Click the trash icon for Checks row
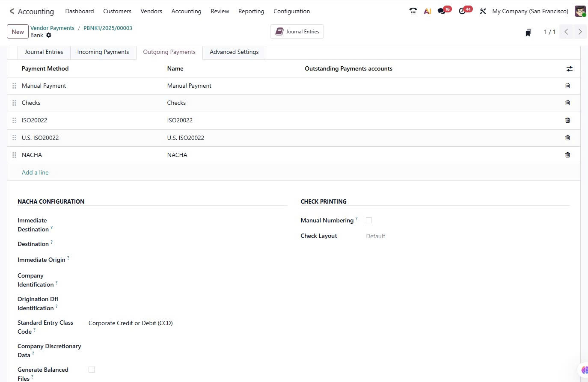Screen dimensions: 588x382 [x=567, y=103]
